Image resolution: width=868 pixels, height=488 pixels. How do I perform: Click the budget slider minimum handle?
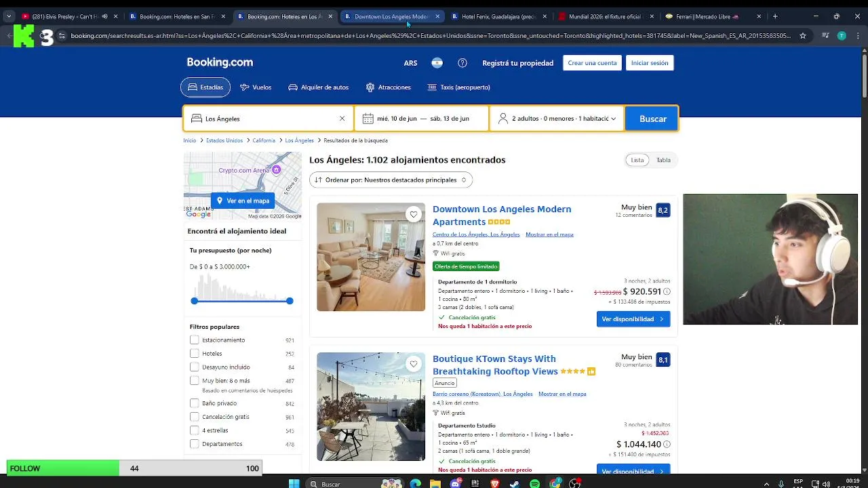pos(195,300)
